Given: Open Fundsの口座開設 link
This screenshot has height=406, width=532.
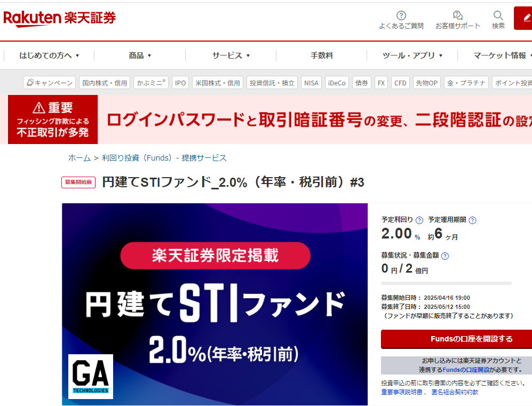Looking at the screenshot, I should (466, 370).
